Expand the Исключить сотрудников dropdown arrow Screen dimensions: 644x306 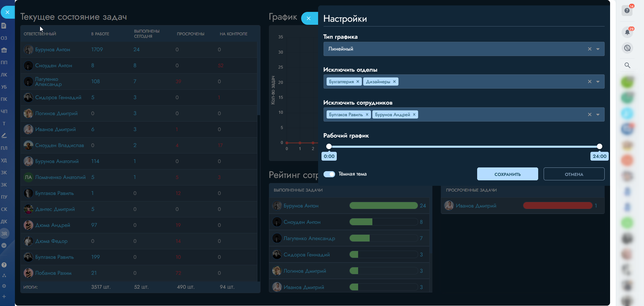(x=598, y=114)
